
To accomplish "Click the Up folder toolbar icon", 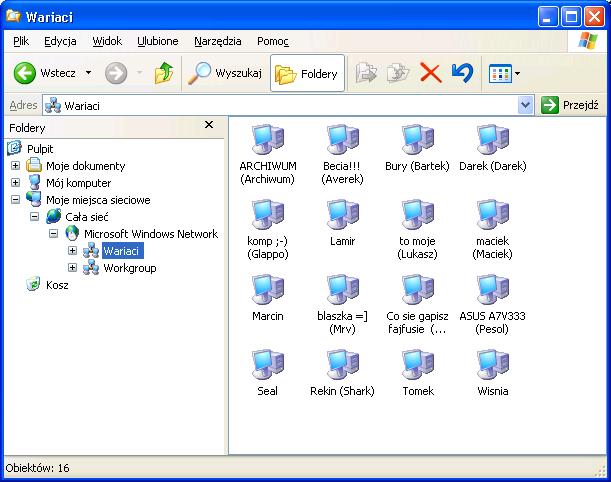I will click(164, 73).
